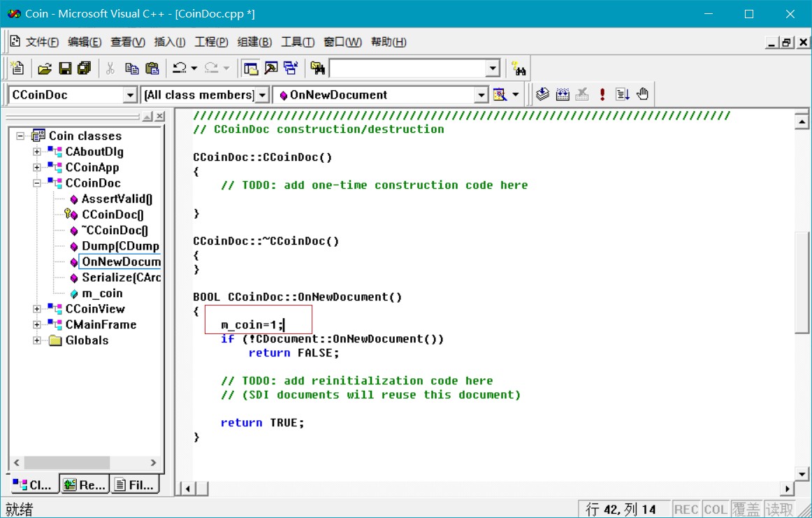The image size is (812, 518).
Task: Open the 编辑(E) menu
Action: coord(85,42)
